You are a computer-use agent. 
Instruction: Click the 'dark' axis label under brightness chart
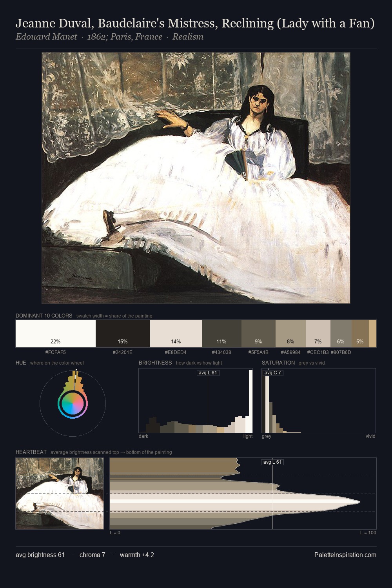coord(143,436)
